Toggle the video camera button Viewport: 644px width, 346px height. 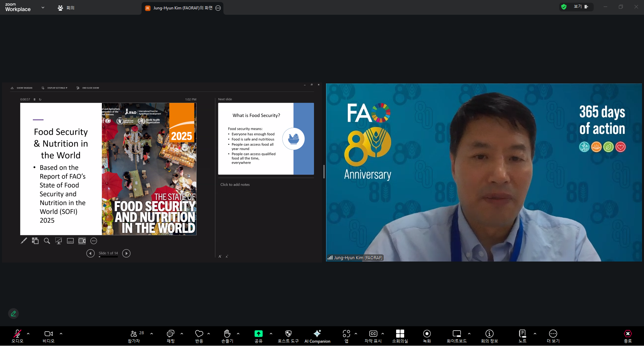[x=49, y=336]
